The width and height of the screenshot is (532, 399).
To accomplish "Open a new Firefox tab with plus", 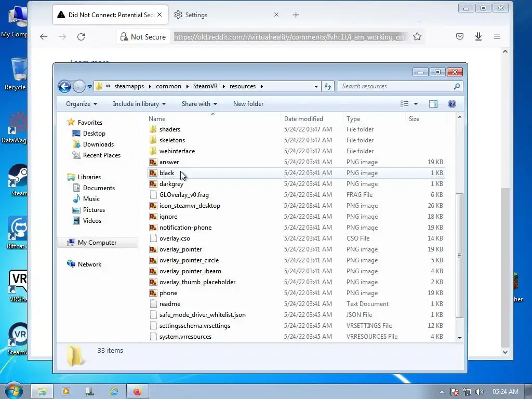I will coord(296,15).
